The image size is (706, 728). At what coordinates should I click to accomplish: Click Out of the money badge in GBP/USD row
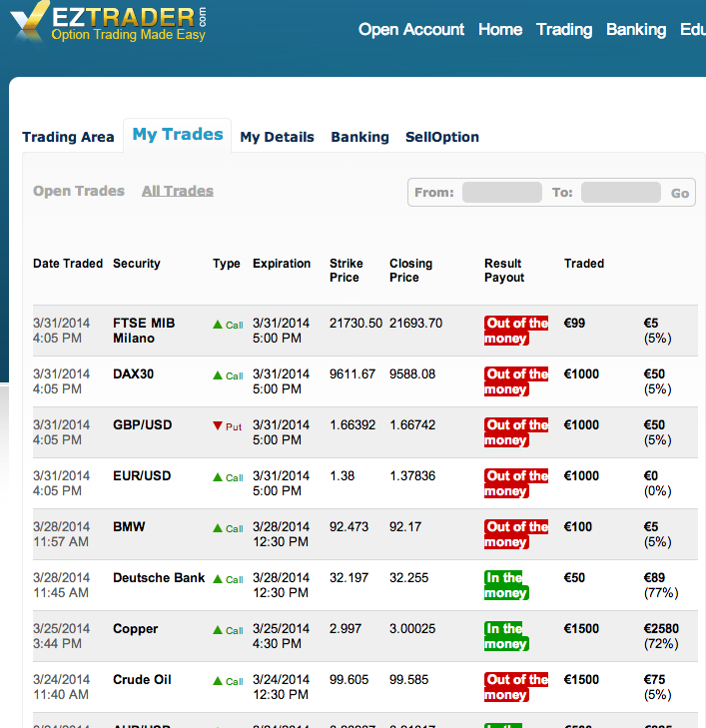coord(516,432)
